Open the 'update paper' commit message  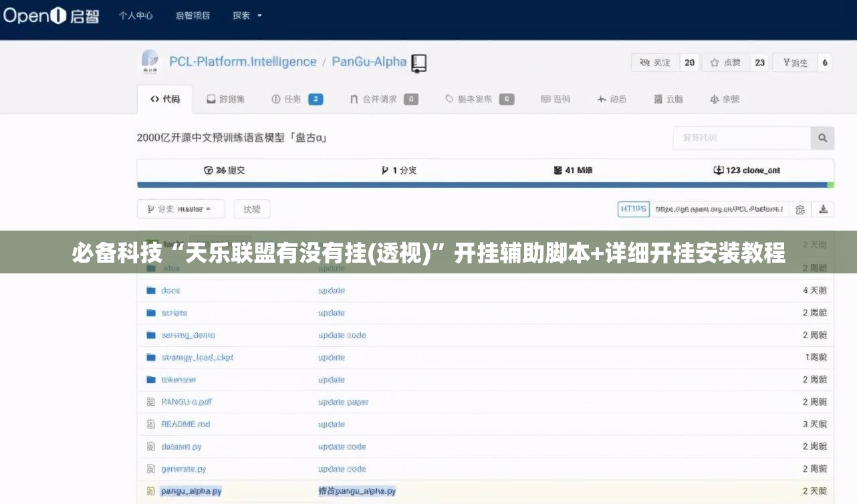click(344, 402)
